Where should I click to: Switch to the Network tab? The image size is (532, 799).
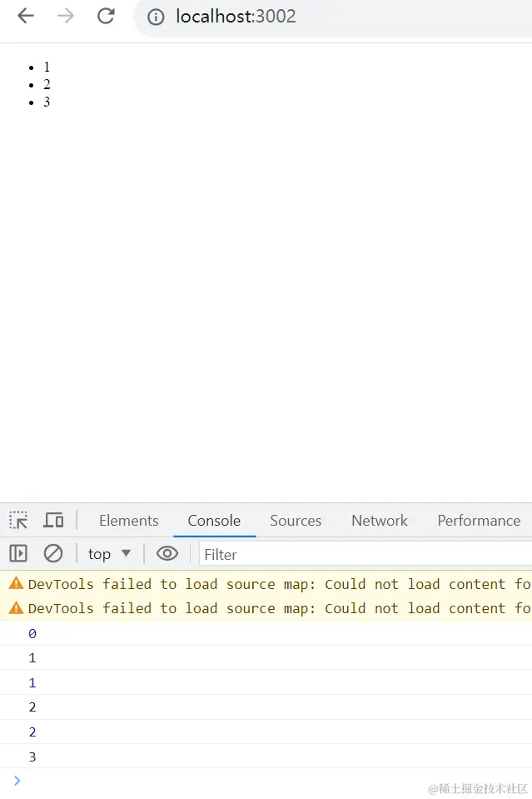coord(380,520)
